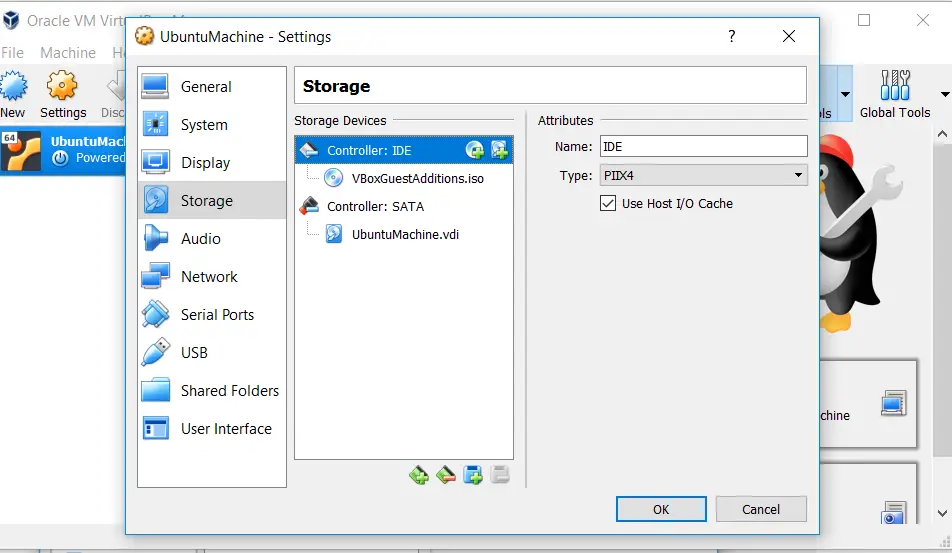Click greyed remove attachment icon

(x=500, y=475)
